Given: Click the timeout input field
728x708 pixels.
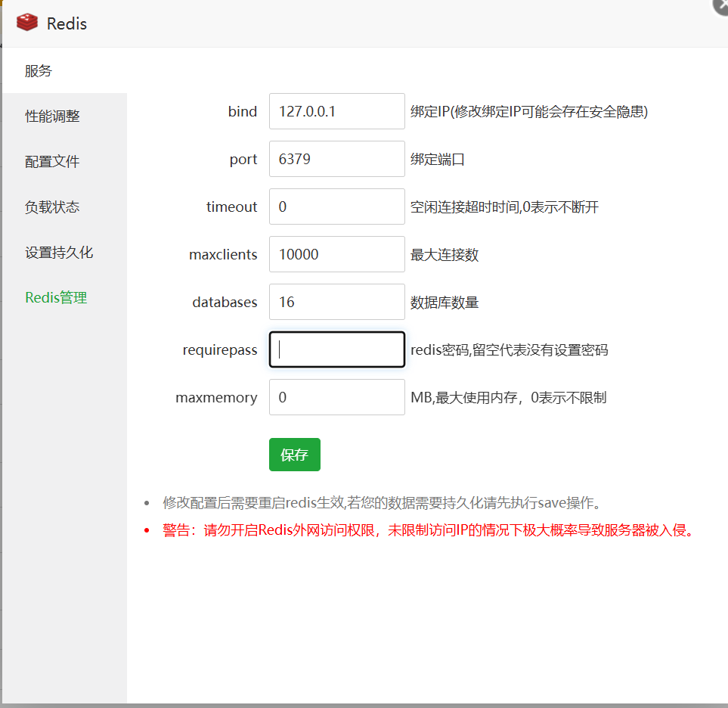Looking at the screenshot, I should [337, 206].
